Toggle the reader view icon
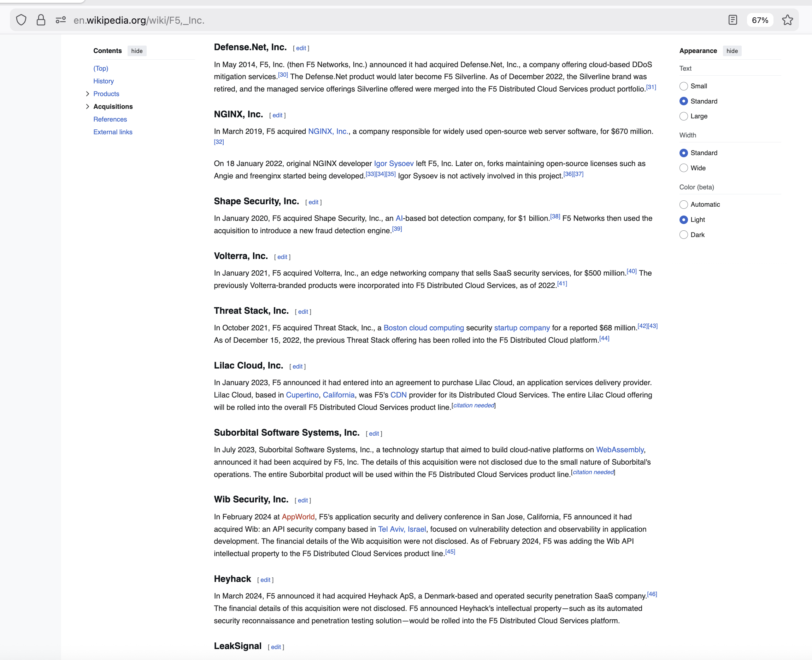The width and height of the screenshot is (812, 660). (x=732, y=20)
